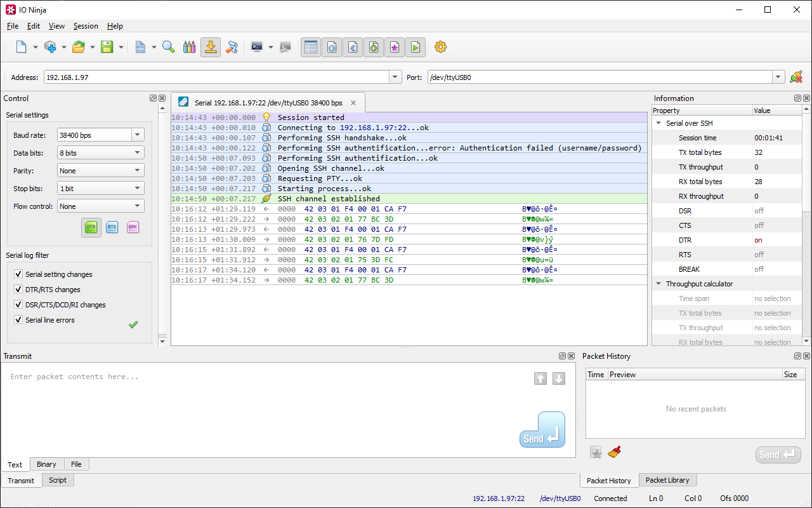Click the new layer plus icon
812x508 pixels.
point(50,47)
